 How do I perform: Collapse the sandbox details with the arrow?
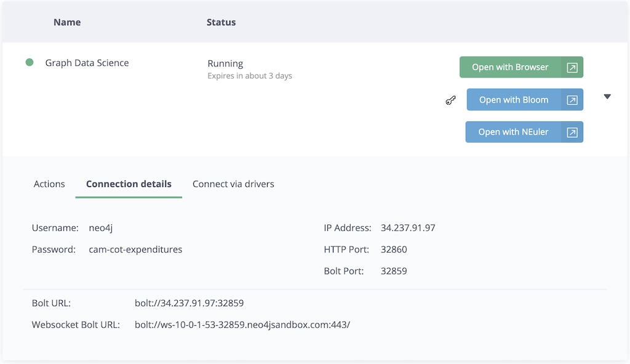(x=607, y=97)
